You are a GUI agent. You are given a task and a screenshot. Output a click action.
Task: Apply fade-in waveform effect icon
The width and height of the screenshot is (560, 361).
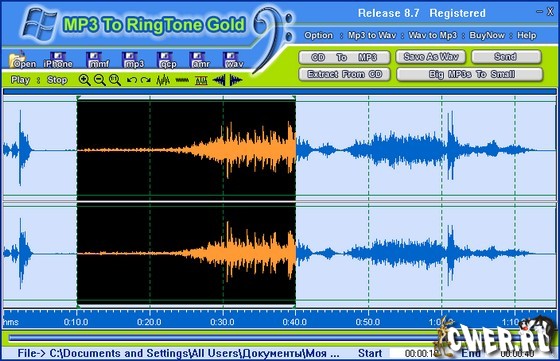[219, 80]
